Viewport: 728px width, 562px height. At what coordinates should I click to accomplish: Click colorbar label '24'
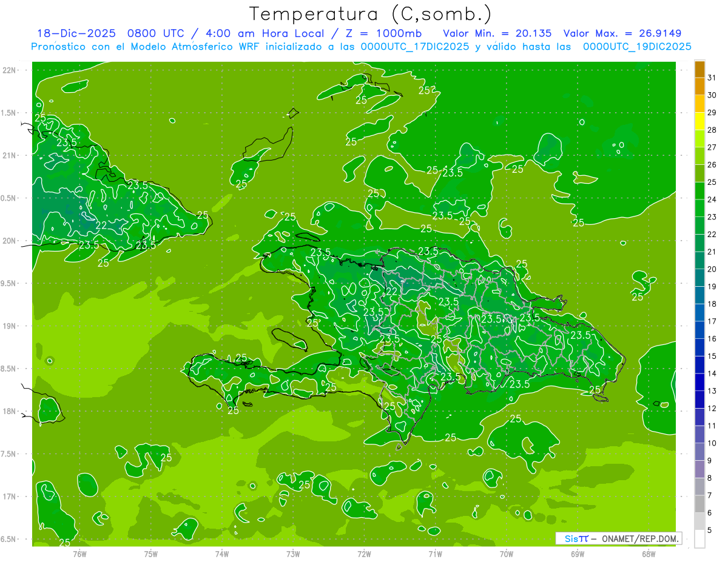[712, 199]
